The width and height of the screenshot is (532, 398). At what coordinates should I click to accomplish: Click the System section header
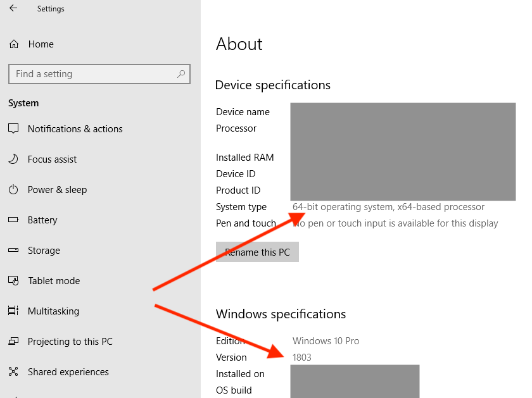coord(23,103)
